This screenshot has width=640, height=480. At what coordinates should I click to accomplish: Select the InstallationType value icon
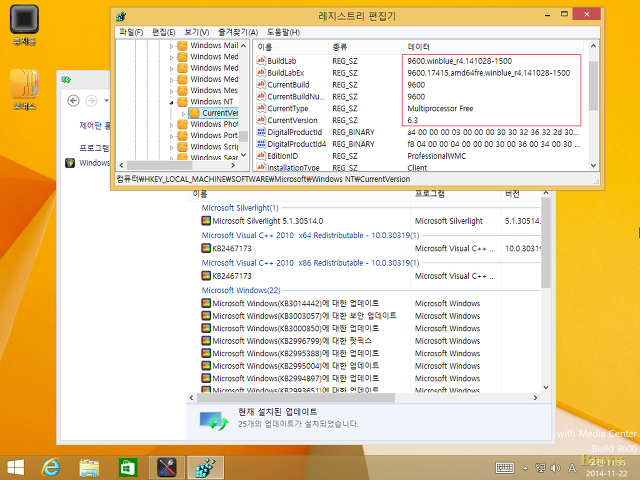(x=261, y=167)
